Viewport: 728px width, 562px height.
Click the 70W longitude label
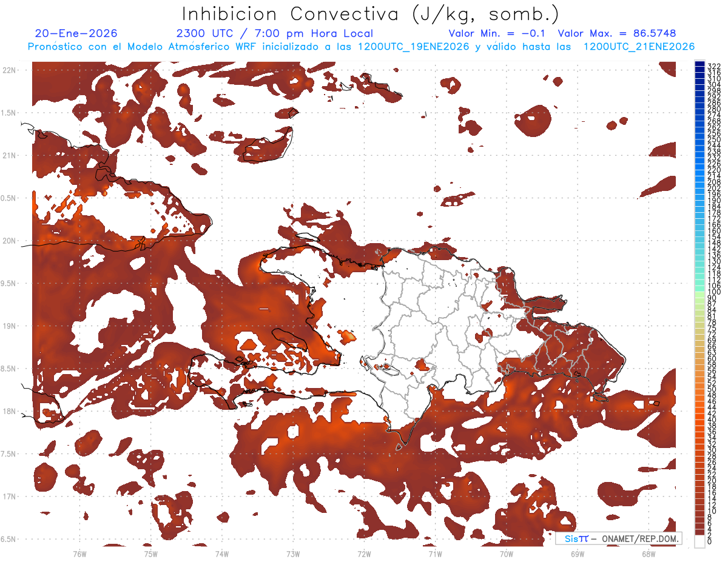507,554
